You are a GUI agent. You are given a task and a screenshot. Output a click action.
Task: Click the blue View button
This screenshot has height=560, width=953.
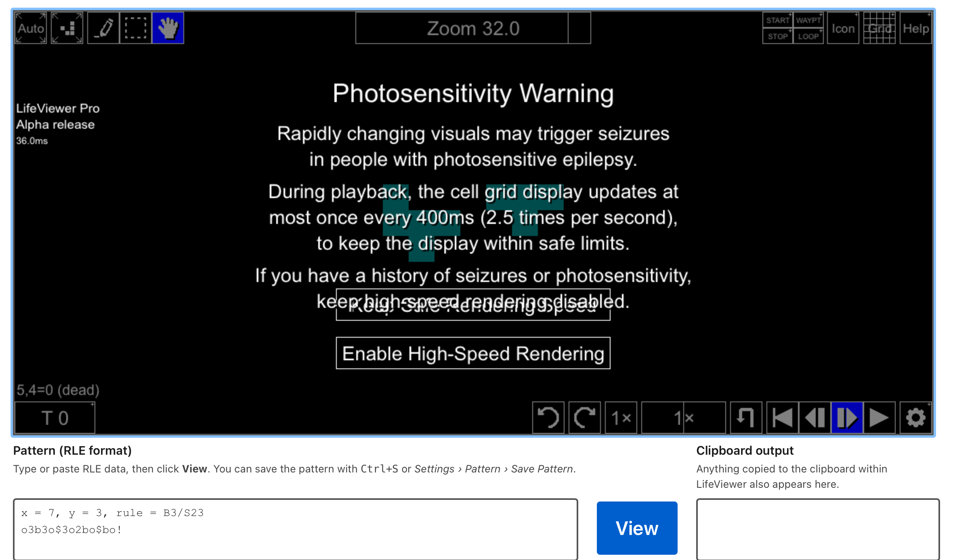[637, 528]
